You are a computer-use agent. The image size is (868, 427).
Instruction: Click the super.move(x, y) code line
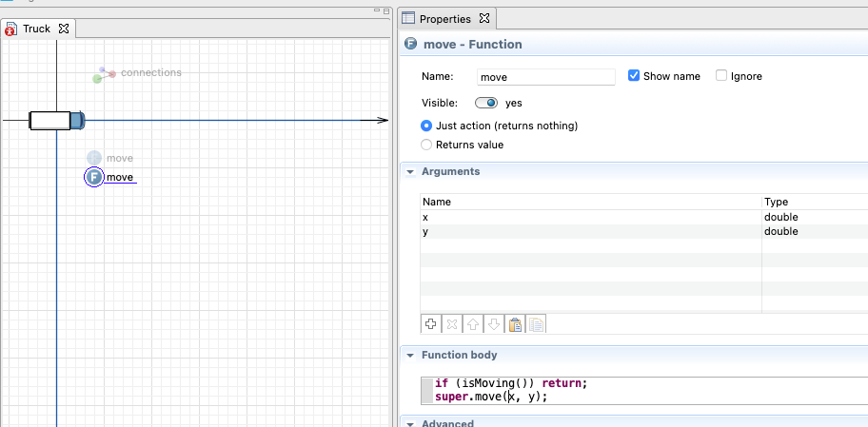click(491, 397)
